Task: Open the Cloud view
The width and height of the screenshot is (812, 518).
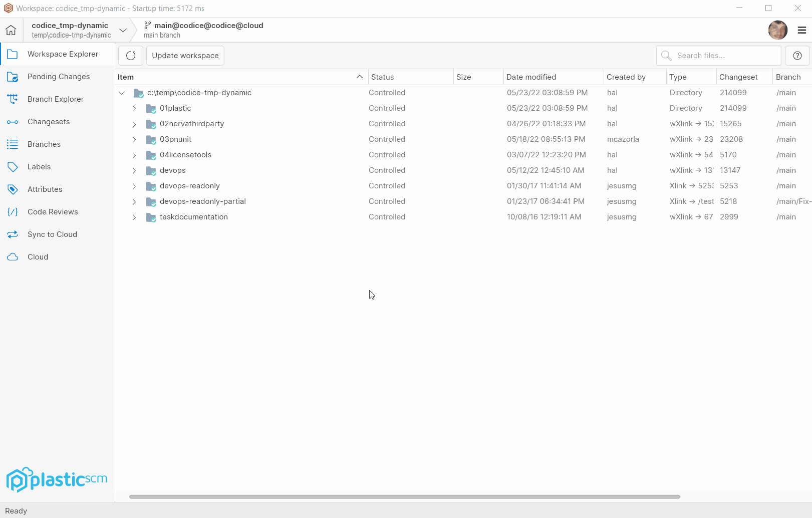Action: coord(38,256)
